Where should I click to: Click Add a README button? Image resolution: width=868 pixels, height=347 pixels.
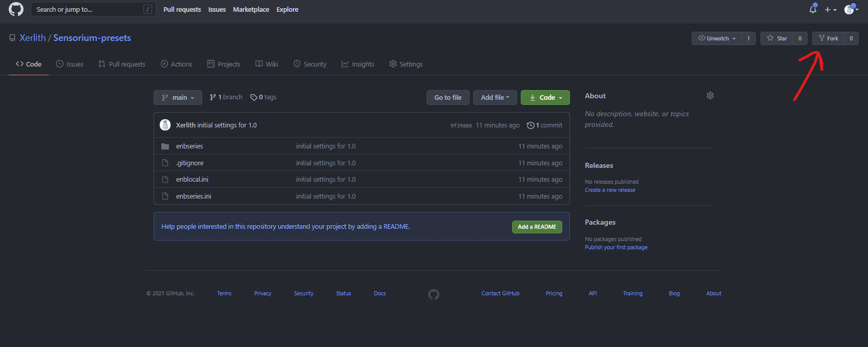537,227
